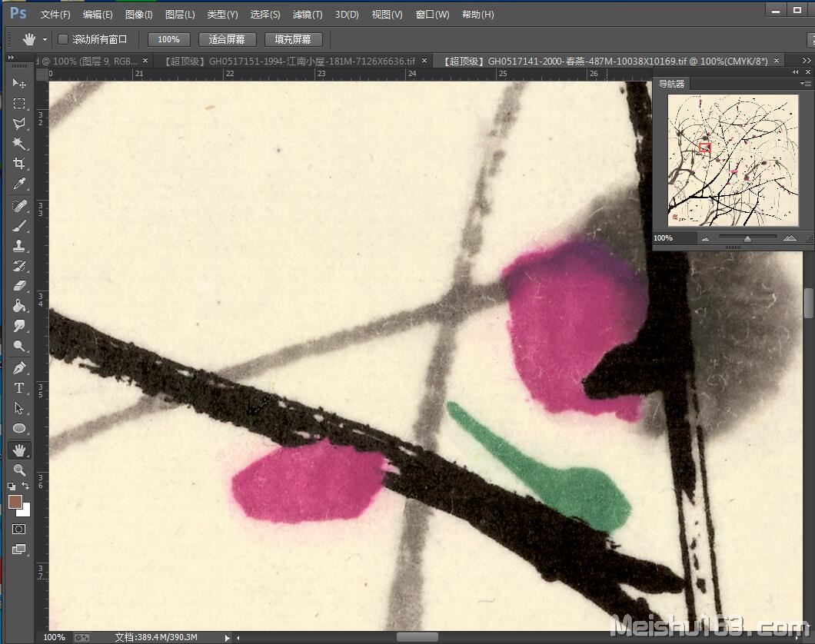Open the 类型(Y) menu
Screen dimensions: 815x644
tap(222, 15)
